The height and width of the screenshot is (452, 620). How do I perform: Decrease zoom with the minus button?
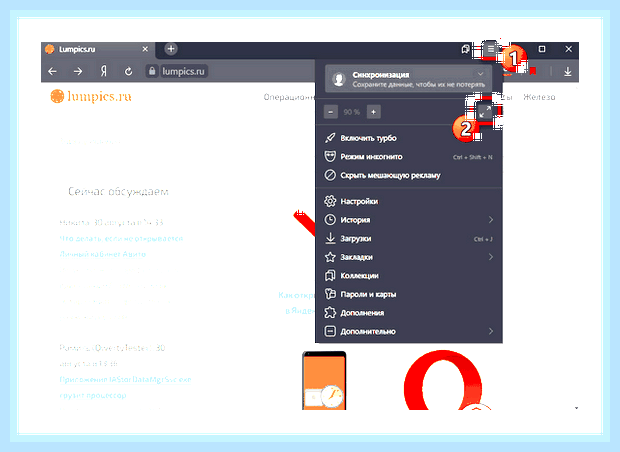pos(331,112)
